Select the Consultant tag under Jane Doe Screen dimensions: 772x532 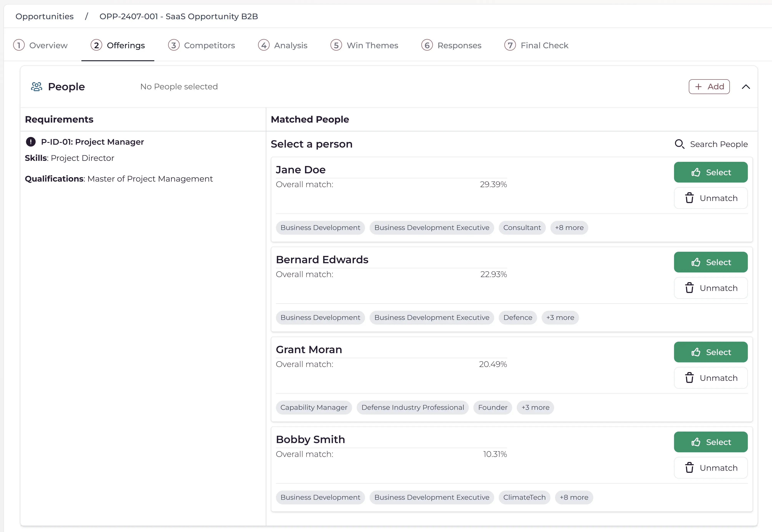coord(522,228)
